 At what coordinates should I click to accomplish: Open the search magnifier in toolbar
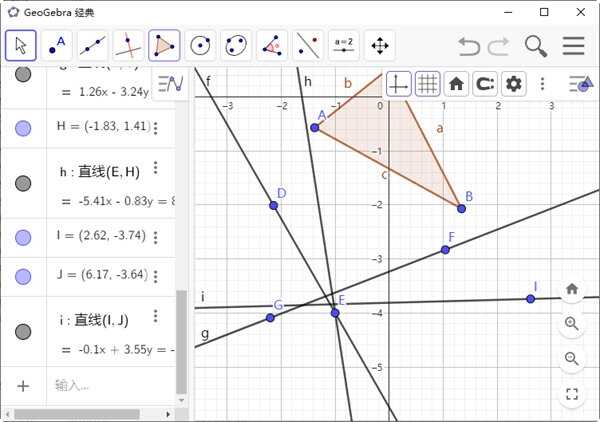[x=536, y=46]
